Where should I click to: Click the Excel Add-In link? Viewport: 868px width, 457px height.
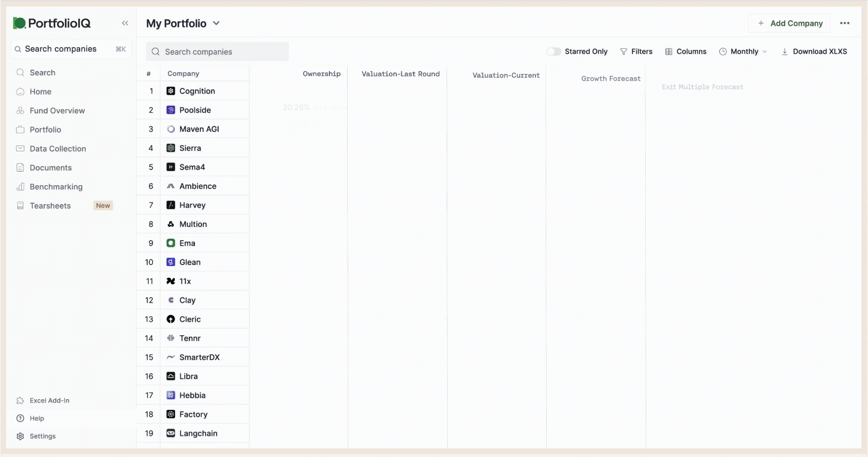point(49,401)
